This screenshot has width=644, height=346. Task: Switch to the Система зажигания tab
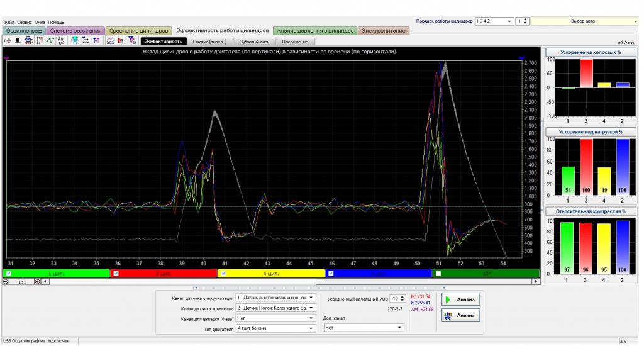pyautogui.click(x=75, y=31)
